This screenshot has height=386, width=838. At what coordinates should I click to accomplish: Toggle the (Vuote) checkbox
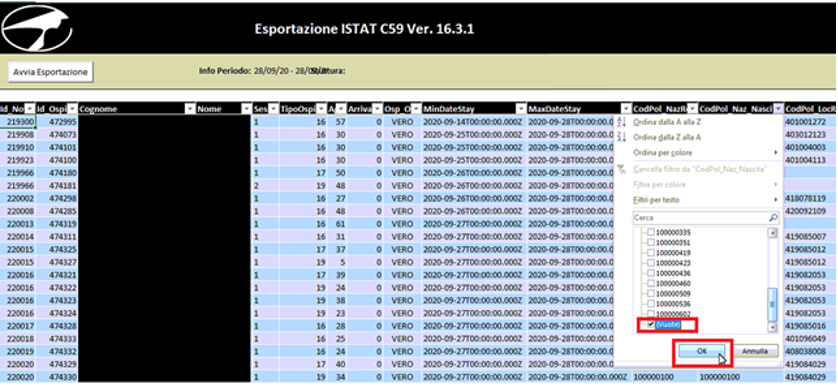pyautogui.click(x=651, y=325)
